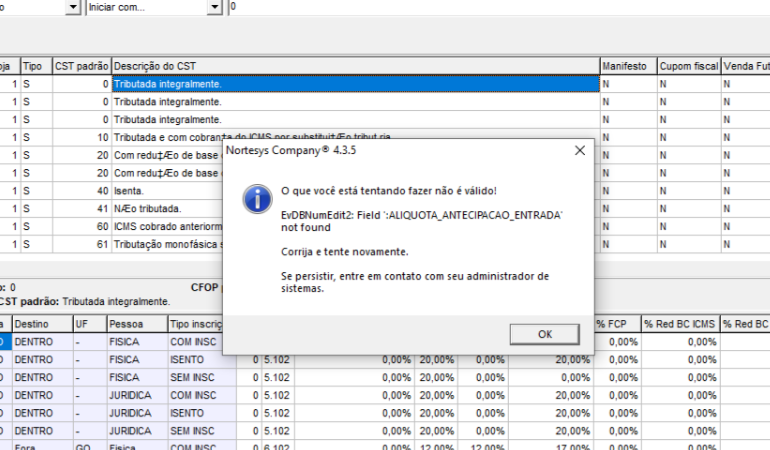This screenshot has width=770, height=450.
Task: Select the JURIDICA 'SEM INSC' cell
Action: click(202, 431)
